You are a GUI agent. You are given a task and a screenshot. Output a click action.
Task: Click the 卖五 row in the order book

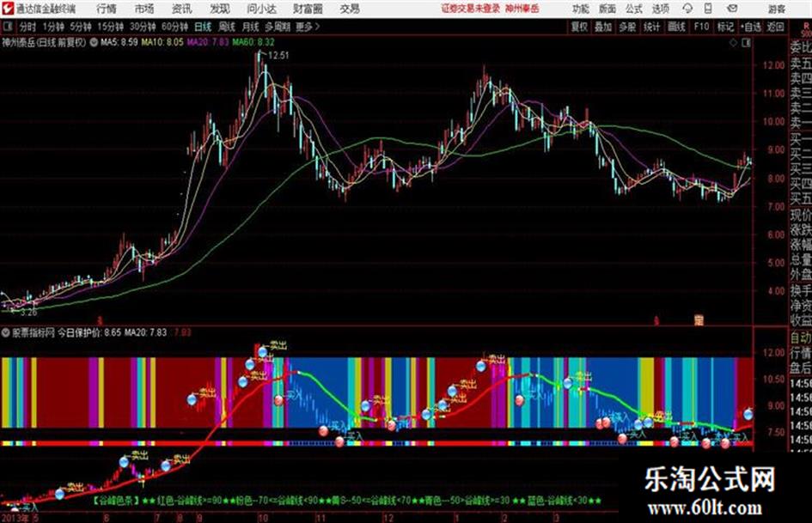[801, 64]
